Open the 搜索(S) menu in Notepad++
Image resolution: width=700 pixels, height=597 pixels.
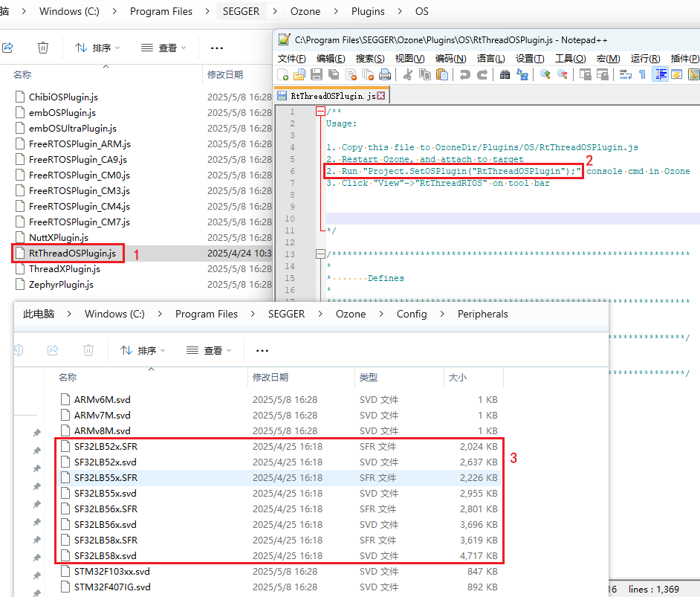370,59
